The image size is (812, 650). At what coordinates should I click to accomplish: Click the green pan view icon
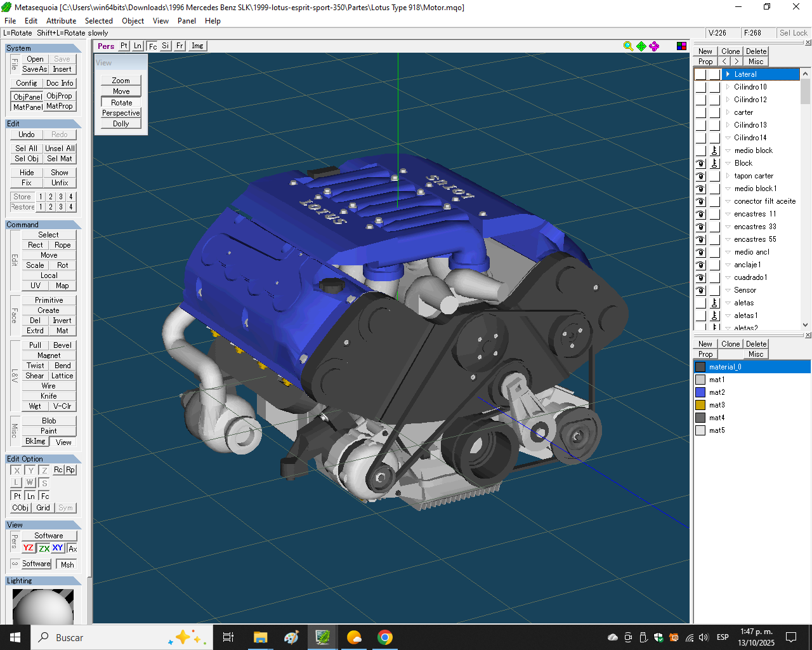click(x=641, y=46)
